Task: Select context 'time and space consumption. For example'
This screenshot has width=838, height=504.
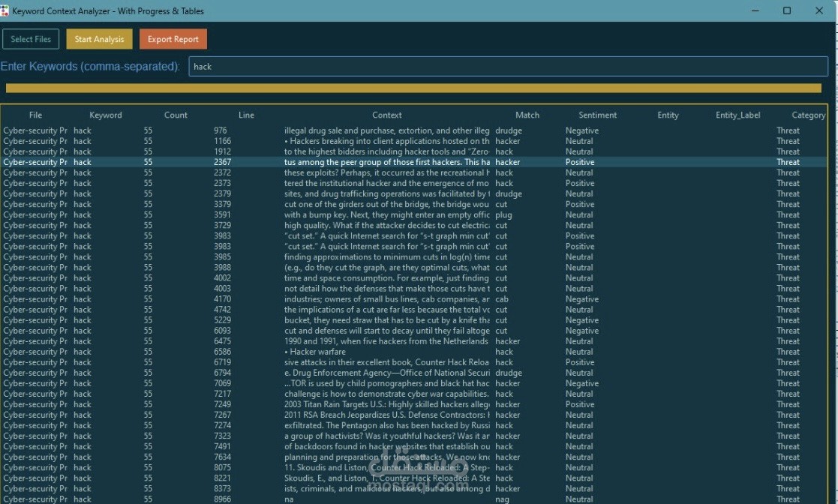Action: 387,278
